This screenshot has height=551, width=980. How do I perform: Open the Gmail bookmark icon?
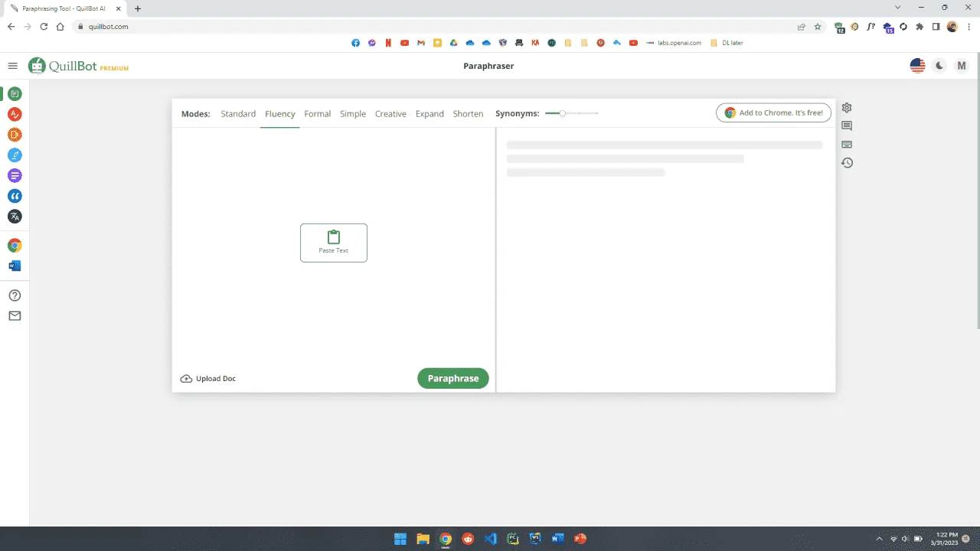tap(421, 43)
